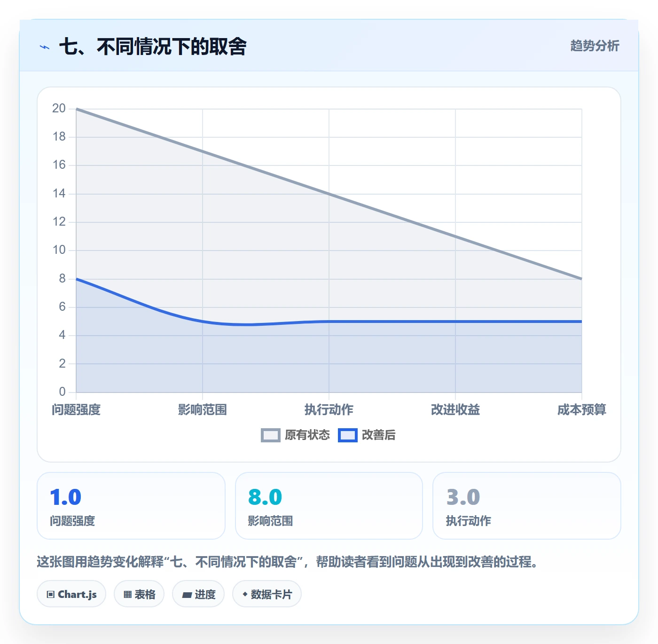Click the Chart.js chip square icon
This screenshot has height=644, width=658.
click(51, 595)
